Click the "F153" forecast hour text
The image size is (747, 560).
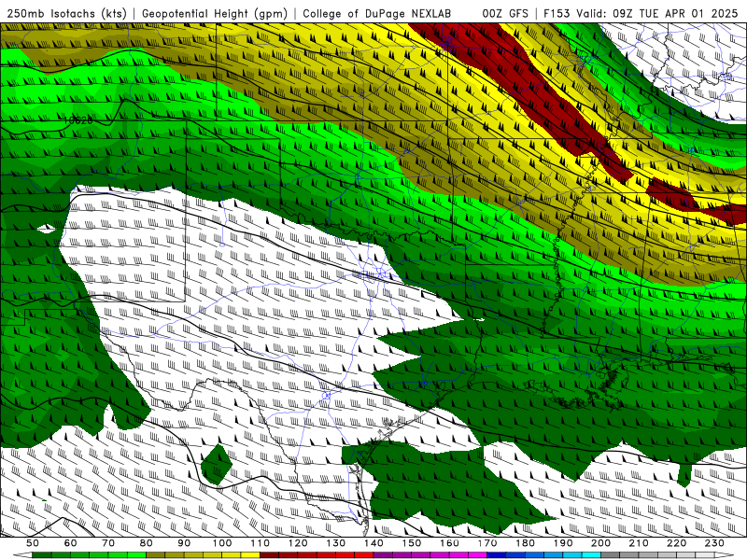pos(557,13)
